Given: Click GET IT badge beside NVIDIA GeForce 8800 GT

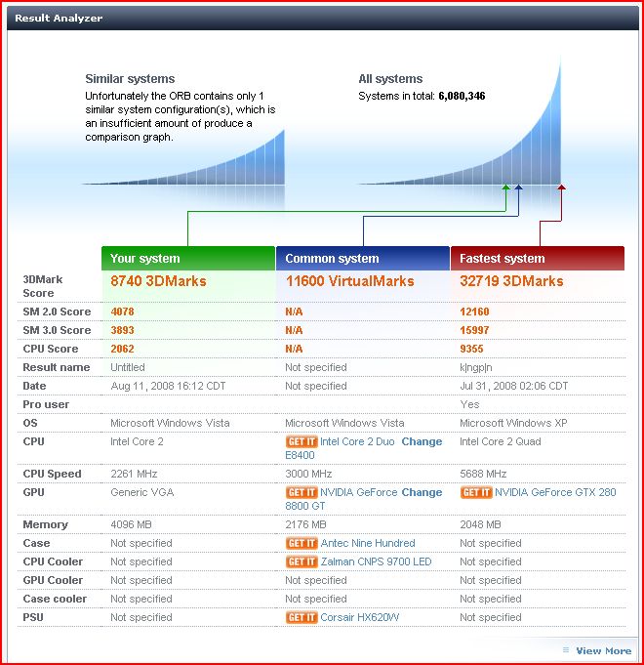Looking at the screenshot, I should coord(302,492).
